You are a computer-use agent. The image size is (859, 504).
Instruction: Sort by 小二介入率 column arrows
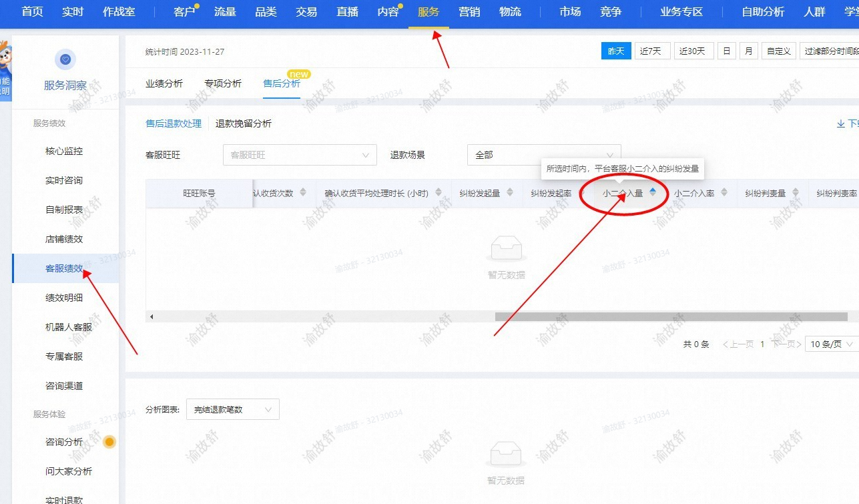[x=724, y=192]
